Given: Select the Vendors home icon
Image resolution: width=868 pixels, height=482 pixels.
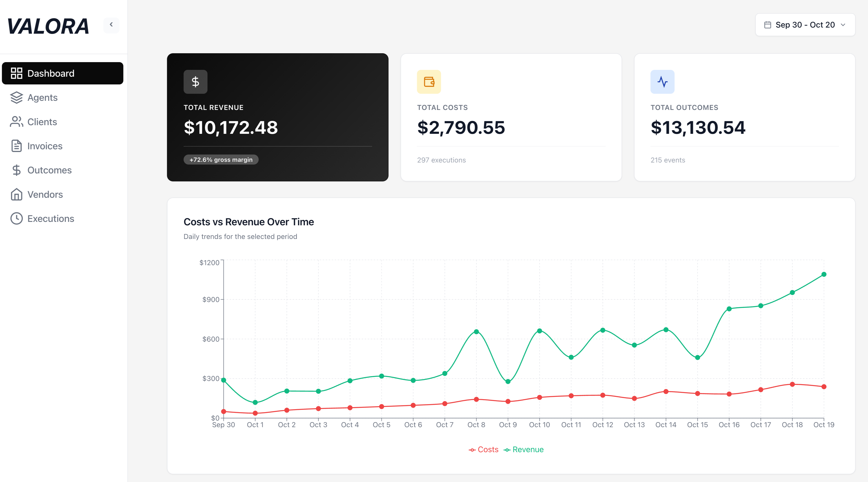Looking at the screenshot, I should point(17,194).
